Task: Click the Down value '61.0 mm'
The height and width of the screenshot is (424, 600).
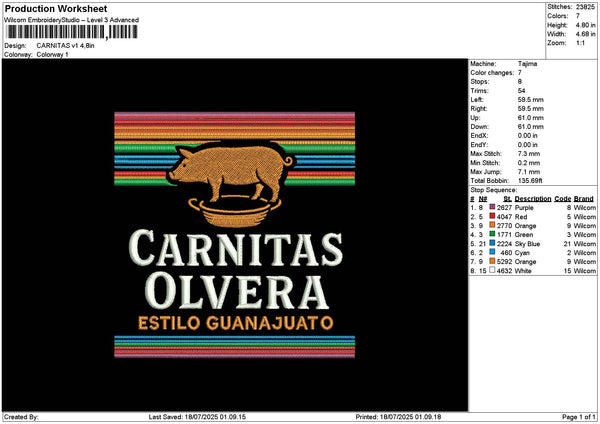Action: [530, 127]
